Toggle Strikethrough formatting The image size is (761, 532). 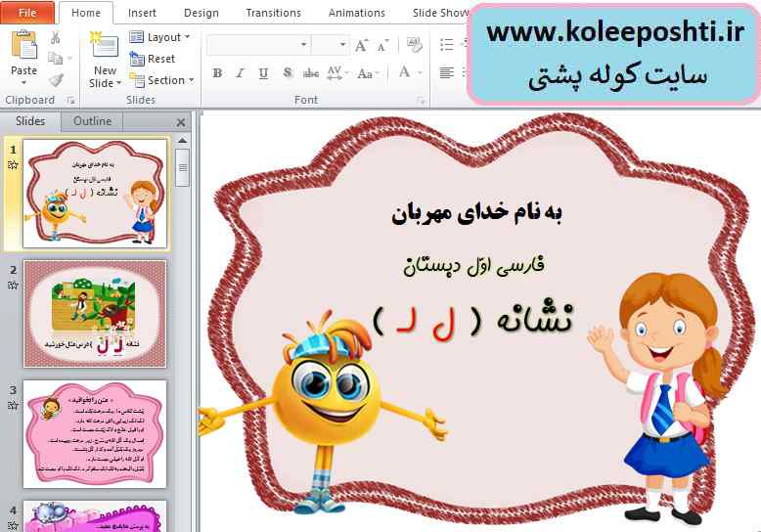(x=311, y=73)
